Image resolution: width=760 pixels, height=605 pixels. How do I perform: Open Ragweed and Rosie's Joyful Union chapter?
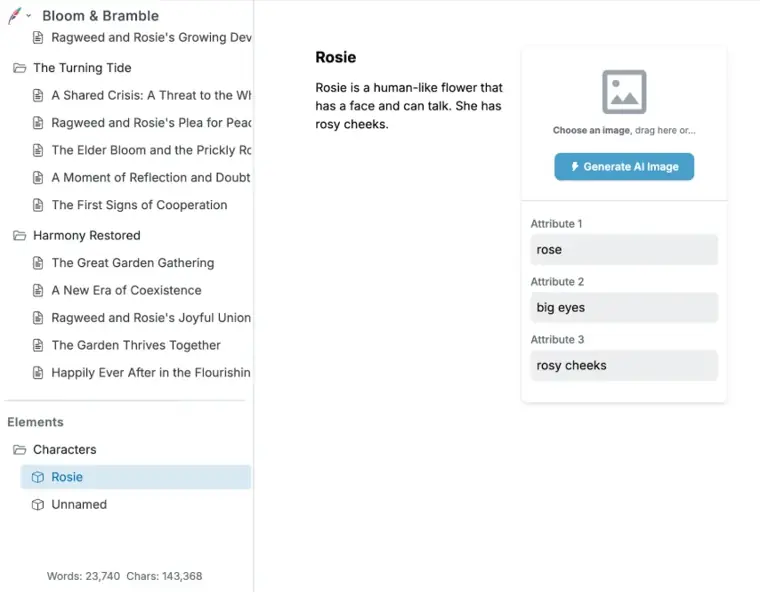coord(151,318)
